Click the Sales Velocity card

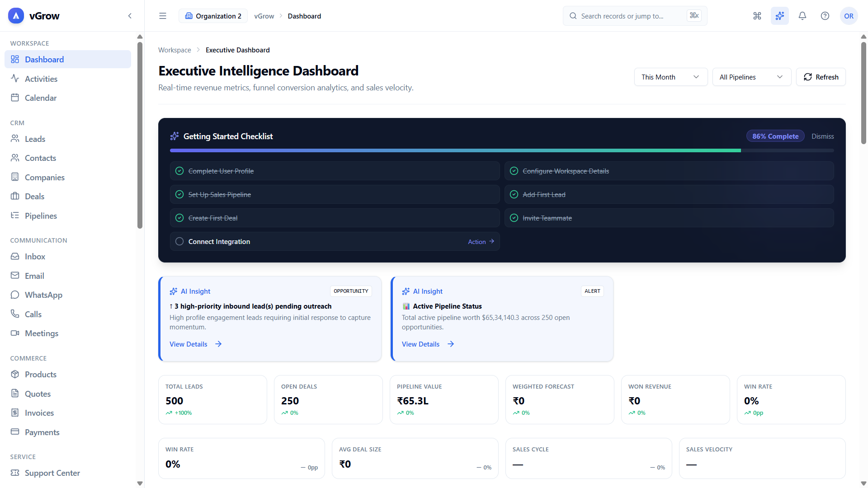762,458
